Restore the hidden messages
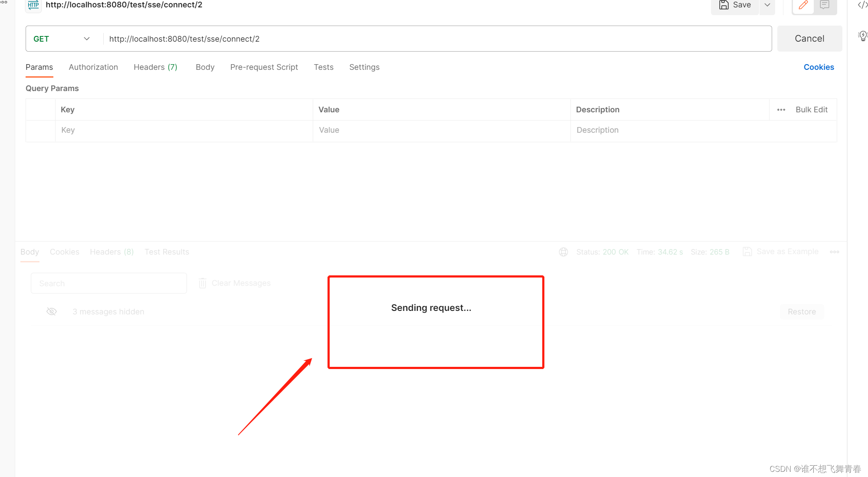The height and width of the screenshot is (477, 868). (x=802, y=312)
